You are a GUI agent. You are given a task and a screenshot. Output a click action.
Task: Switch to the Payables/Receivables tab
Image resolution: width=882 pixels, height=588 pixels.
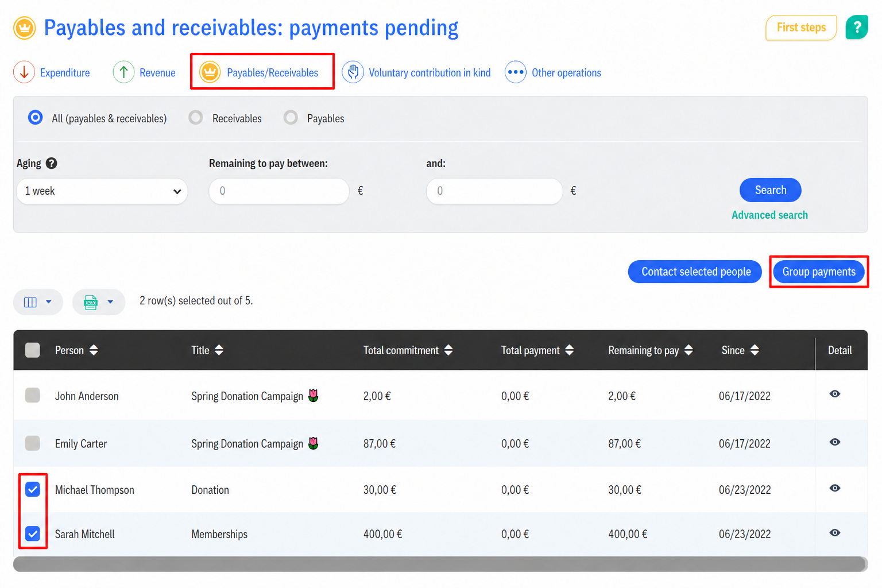(x=262, y=72)
